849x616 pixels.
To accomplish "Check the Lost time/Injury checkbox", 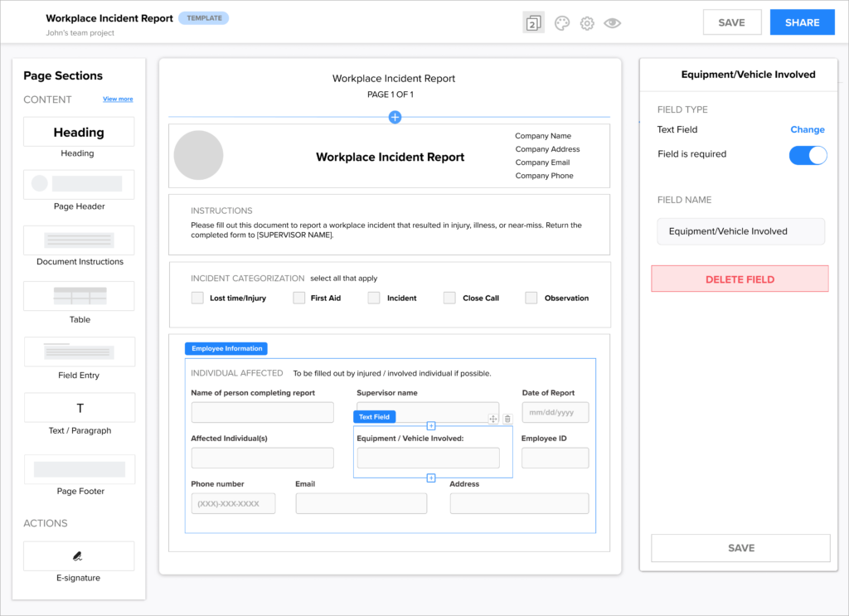I will (x=197, y=298).
